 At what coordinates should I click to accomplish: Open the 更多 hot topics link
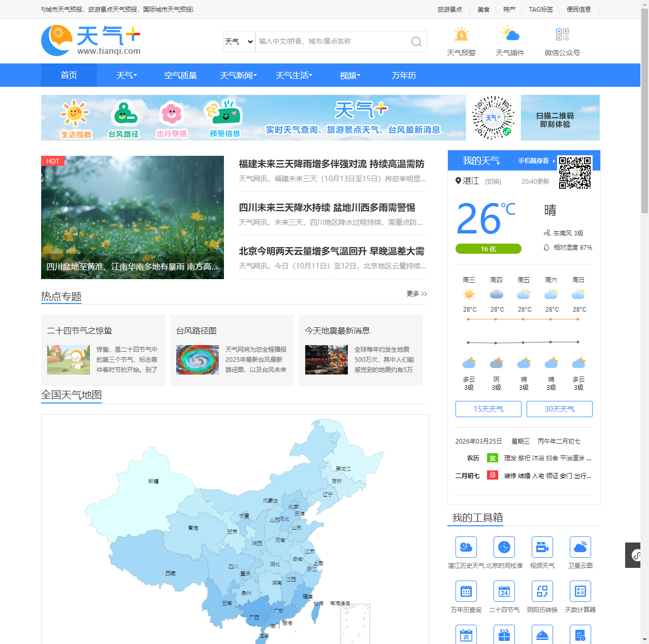coord(416,294)
